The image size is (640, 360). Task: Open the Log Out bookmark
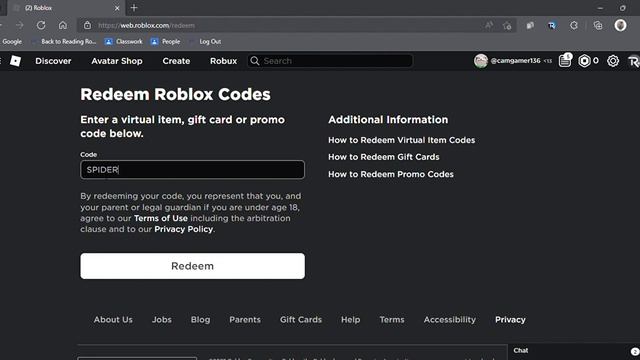point(206,41)
